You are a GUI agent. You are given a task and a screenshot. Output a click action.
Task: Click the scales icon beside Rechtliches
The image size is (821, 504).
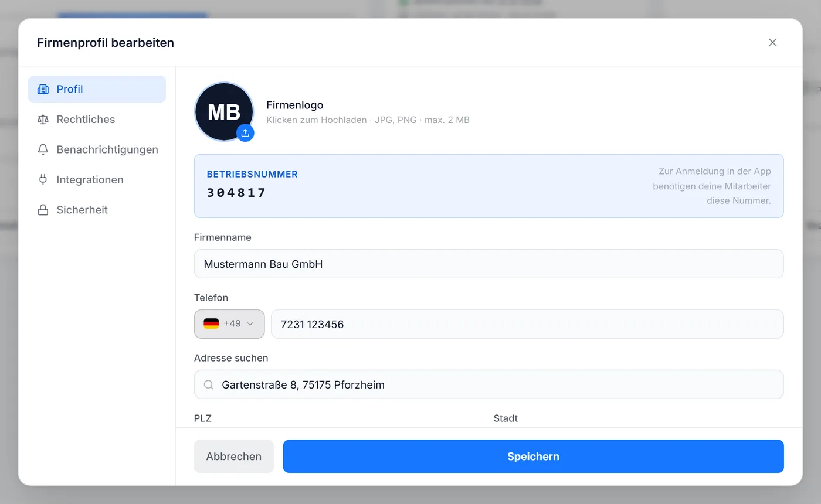43,120
